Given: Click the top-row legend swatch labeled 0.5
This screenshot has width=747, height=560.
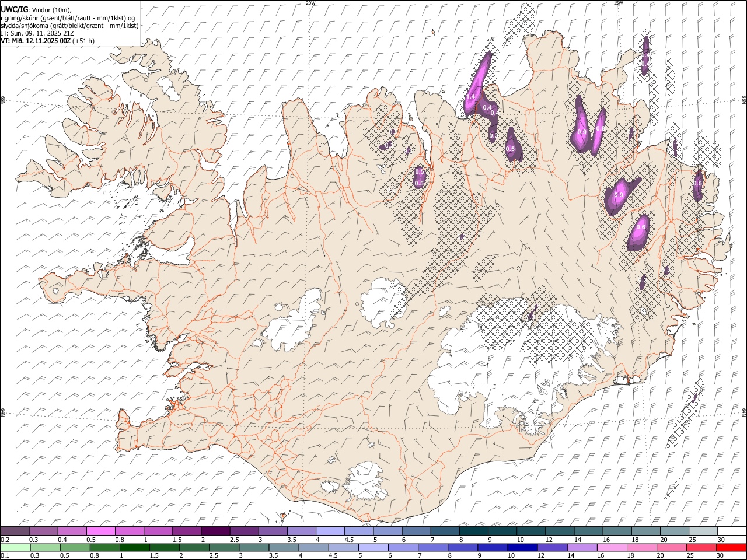Looking at the screenshot, I should pyautogui.click(x=101, y=531).
